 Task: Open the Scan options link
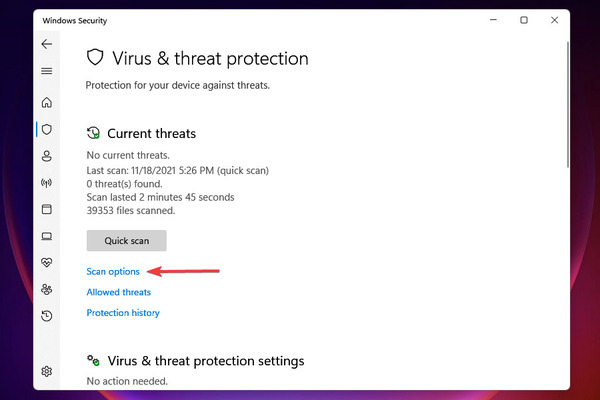coord(113,271)
